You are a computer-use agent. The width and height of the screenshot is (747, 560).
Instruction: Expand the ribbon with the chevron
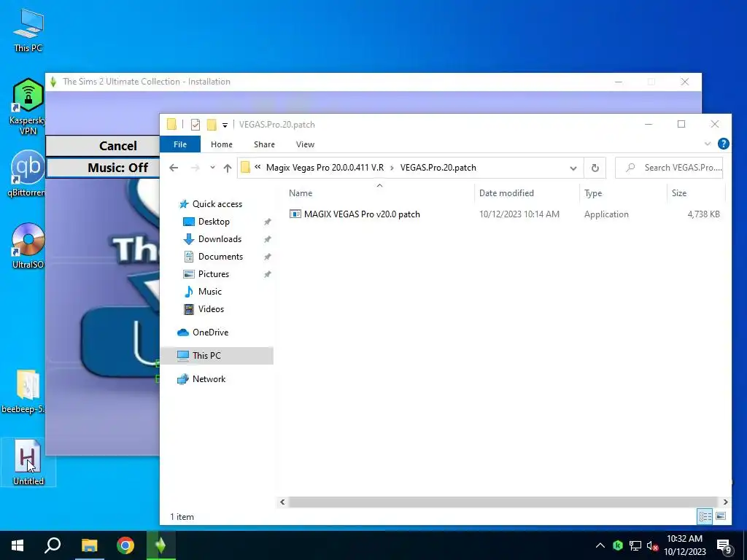(x=708, y=144)
